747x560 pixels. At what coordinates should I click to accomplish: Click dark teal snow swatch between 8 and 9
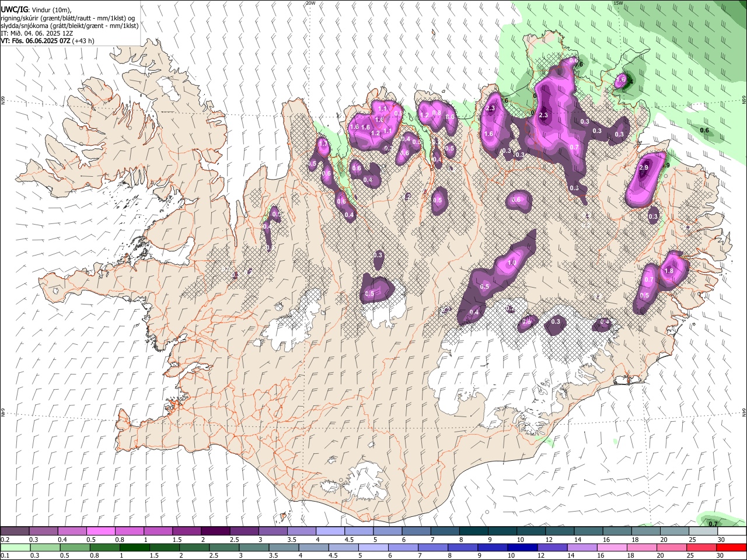coord(474,531)
